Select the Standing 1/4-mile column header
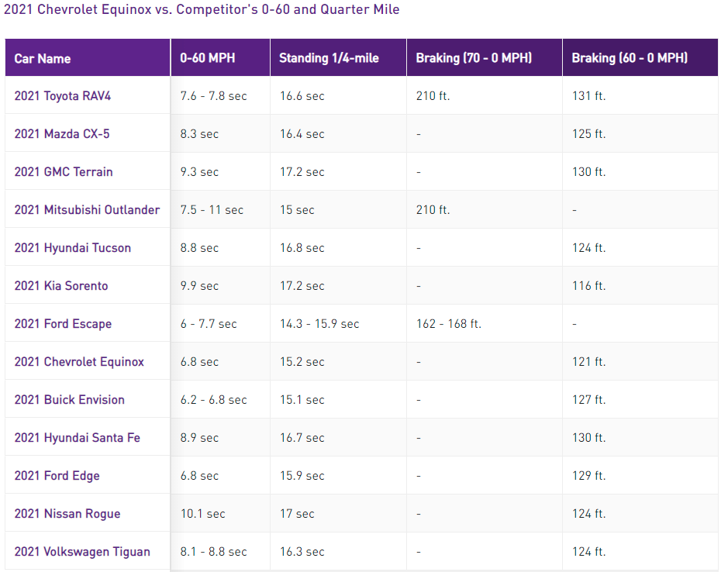The image size is (728, 572). (x=329, y=58)
